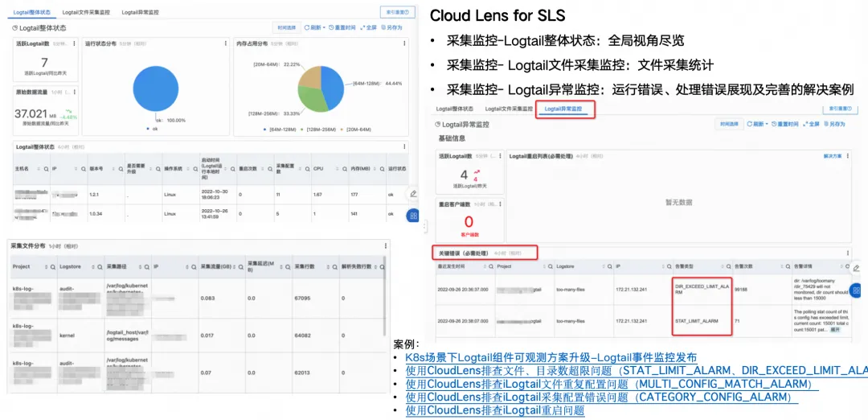Screen dimensions: 868x420
Task: Click DIR_EXCEED_LIMIT_ALARM alarm type cell
Action: pos(702,290)
